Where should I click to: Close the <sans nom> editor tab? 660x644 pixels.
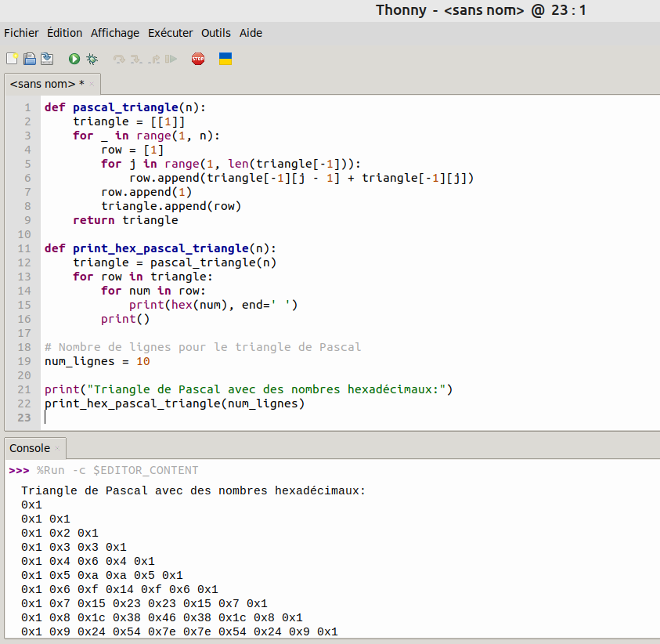[x=92, y=84]
